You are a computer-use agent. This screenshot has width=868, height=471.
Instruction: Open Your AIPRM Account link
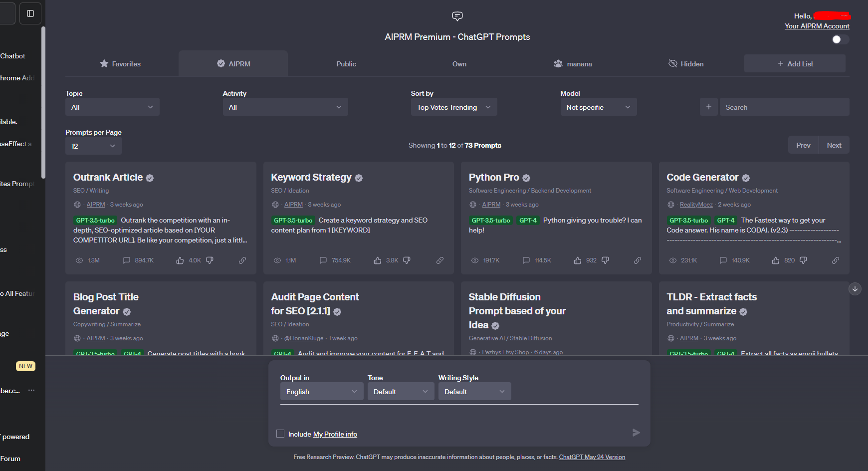(817, 26)
